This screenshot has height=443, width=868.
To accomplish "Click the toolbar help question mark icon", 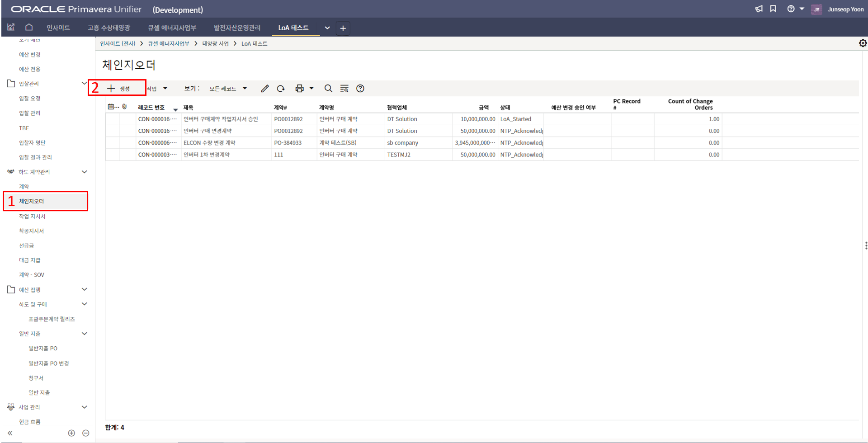I will 360,89.
